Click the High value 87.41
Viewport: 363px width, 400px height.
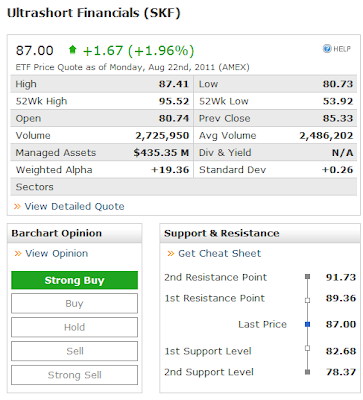click(174, 84)
